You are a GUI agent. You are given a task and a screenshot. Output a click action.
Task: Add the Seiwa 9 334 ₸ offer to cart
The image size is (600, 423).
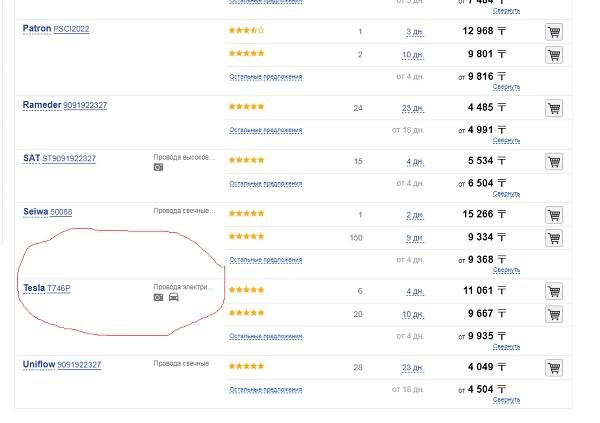coord(553,237)
